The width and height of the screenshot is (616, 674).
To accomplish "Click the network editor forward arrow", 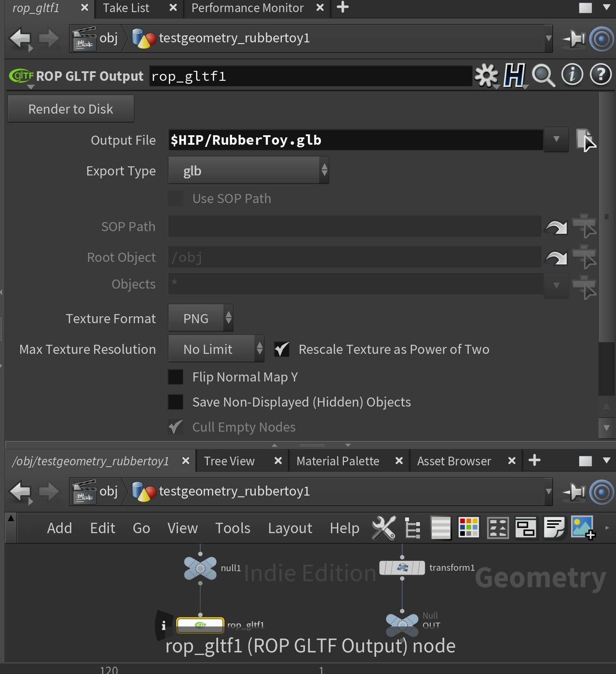I will click(49, 492).
